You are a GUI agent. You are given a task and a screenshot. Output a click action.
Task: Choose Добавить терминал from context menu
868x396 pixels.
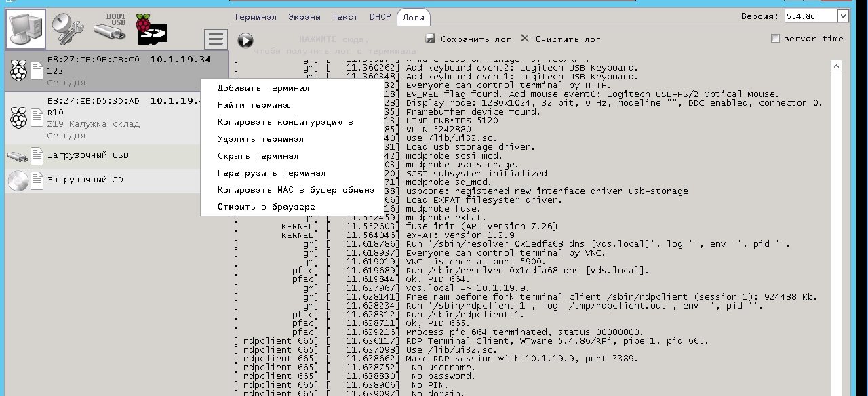tap(262, 88)
